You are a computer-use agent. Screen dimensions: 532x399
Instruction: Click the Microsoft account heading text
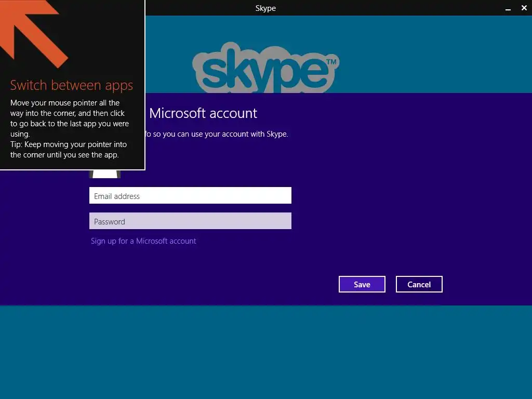point(203,113)
